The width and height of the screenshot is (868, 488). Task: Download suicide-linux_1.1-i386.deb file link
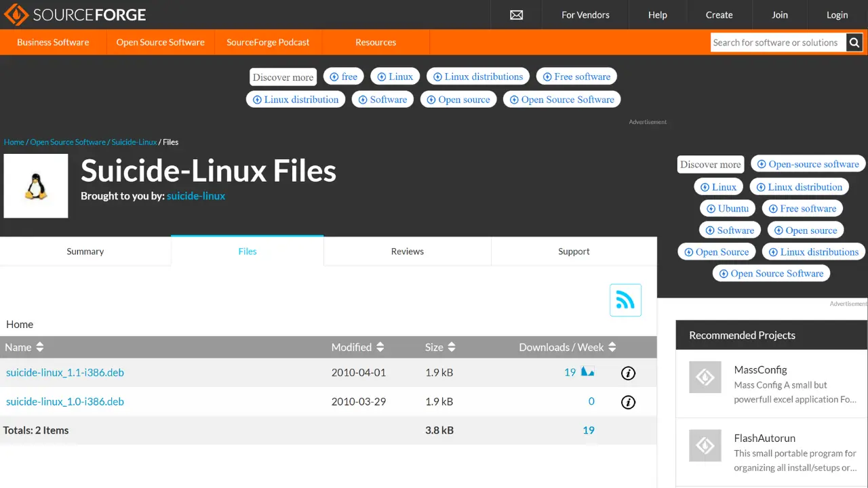[65, 373]
